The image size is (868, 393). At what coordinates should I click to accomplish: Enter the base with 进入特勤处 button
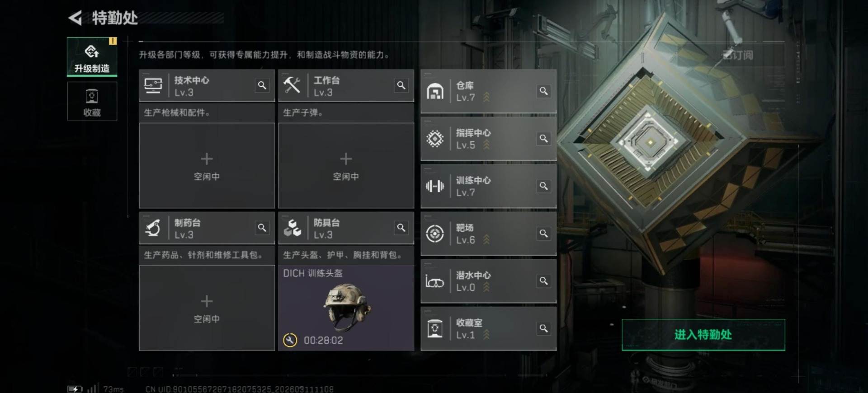703,335
